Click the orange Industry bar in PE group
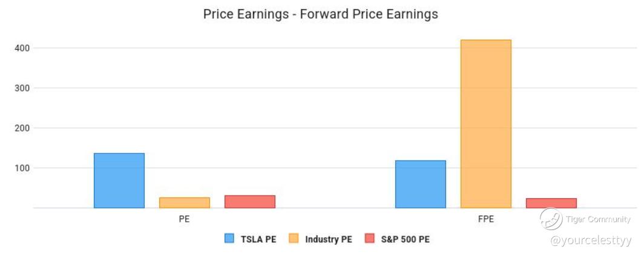The height and width of the screenshot is (255, 644). (185, 203)
